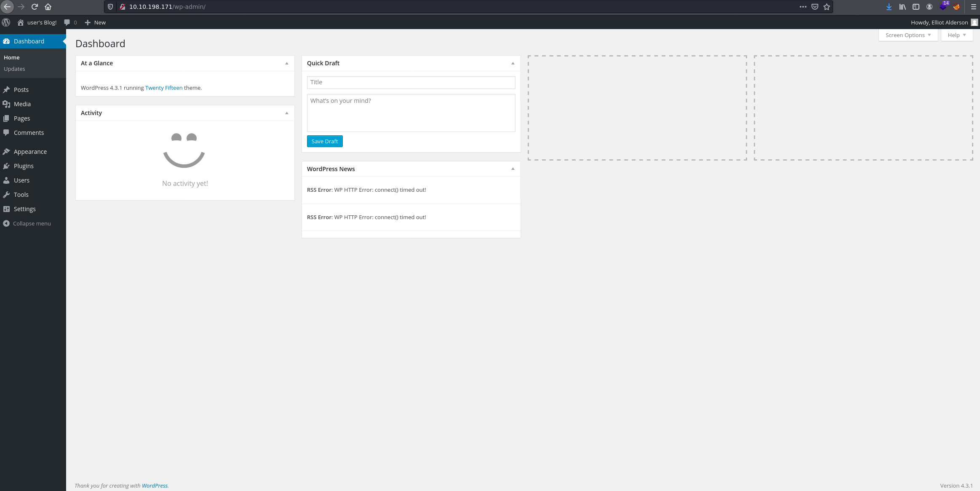This screenshot has height=491, width=980.
Task: Toggle the Activity widget panel arrow
Action: click(x=287, y=113)
